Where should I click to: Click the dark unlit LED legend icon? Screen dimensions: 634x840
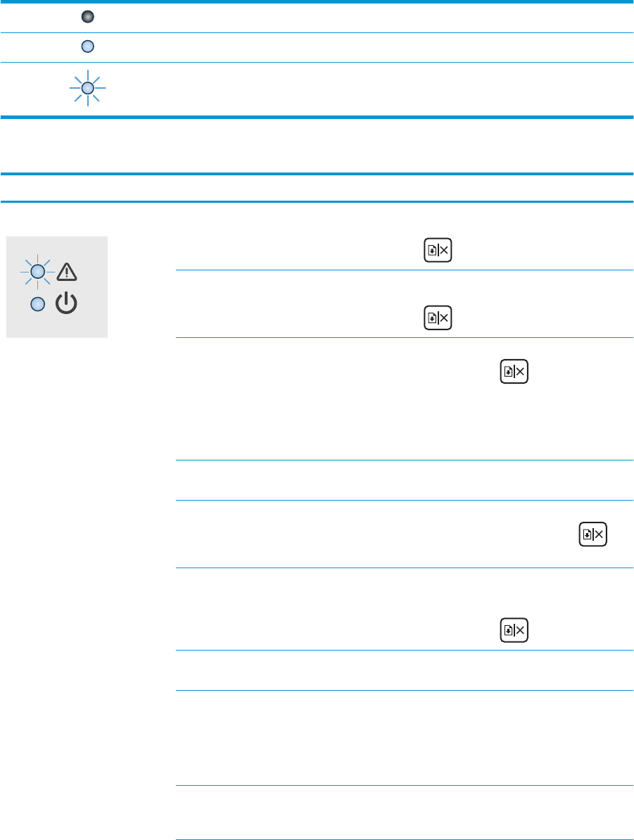pyautogui.click(x=88, y=17)
